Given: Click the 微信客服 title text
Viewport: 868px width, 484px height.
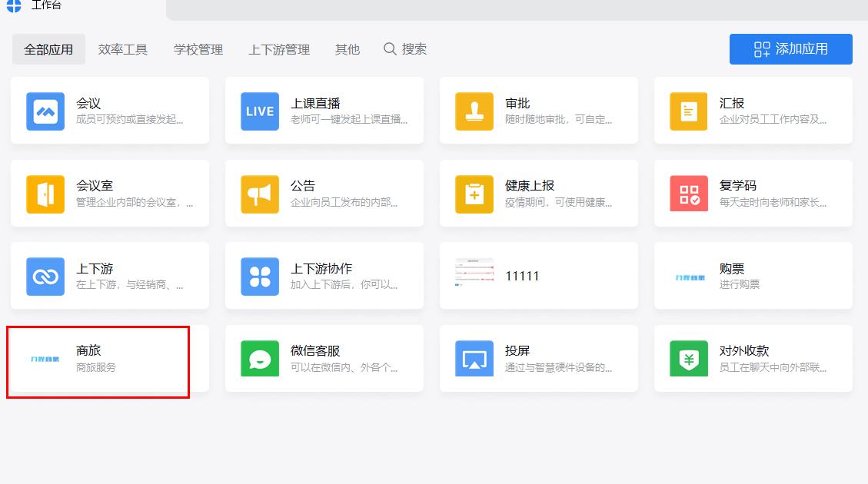Looking at the screenshot, I should [x=315, y=350].
